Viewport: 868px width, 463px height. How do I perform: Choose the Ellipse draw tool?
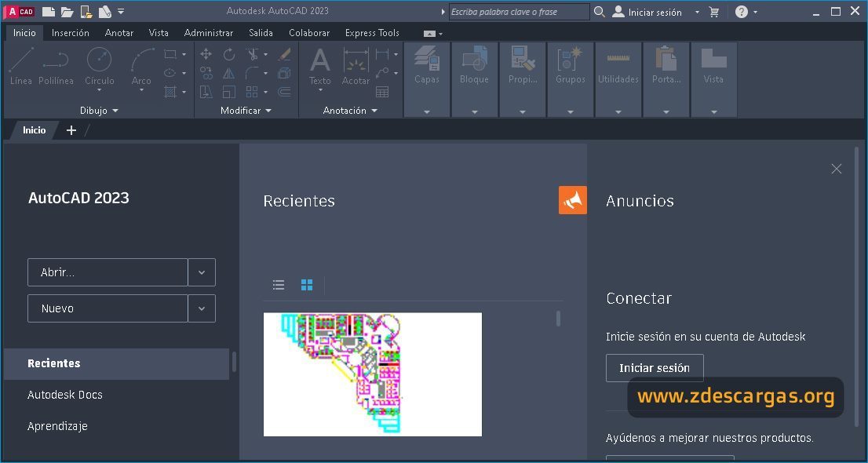(x=170, y=73)
